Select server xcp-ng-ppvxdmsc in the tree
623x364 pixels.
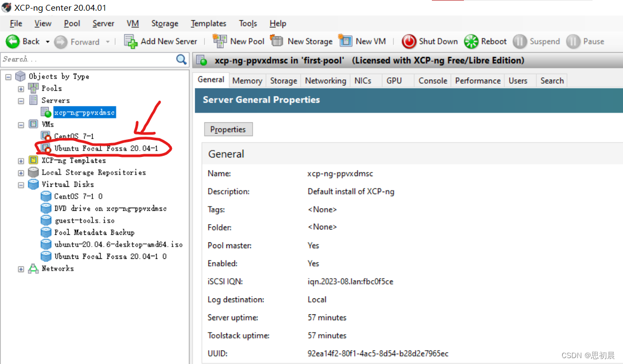coord(85,113)
